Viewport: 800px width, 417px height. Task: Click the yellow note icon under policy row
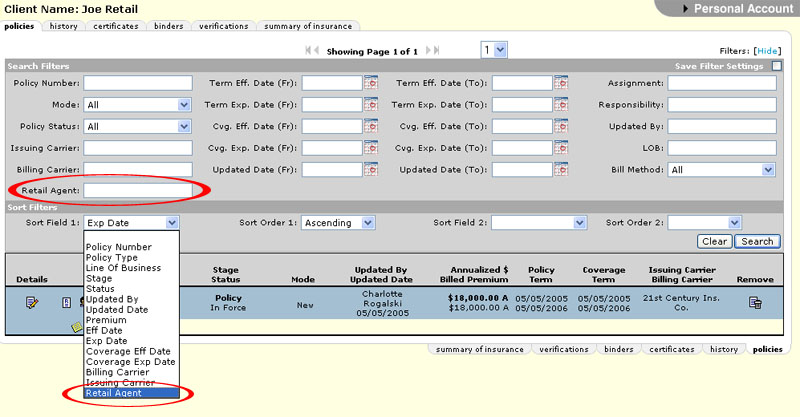pyautogui.click(x=74, y=326)
